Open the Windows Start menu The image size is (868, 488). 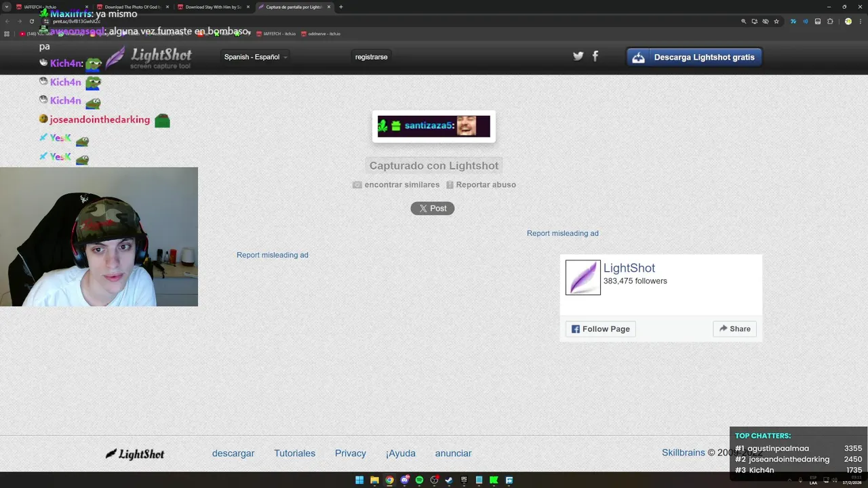[359, 480]
